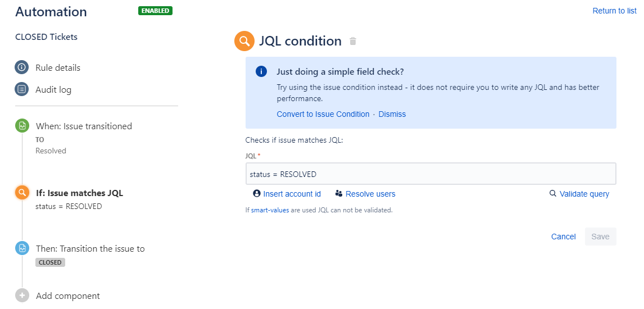Click the orange magnifier JQL condition step icon

(x=22, y=193)
